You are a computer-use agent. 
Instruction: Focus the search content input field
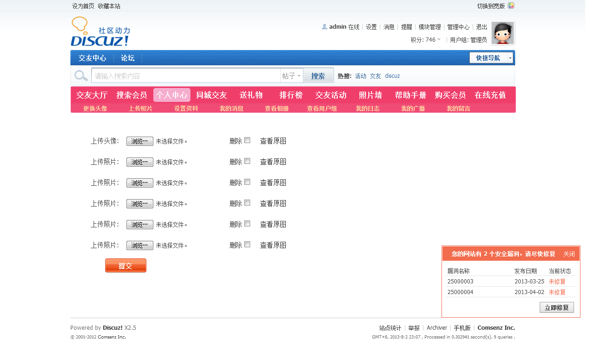(186, 76)
